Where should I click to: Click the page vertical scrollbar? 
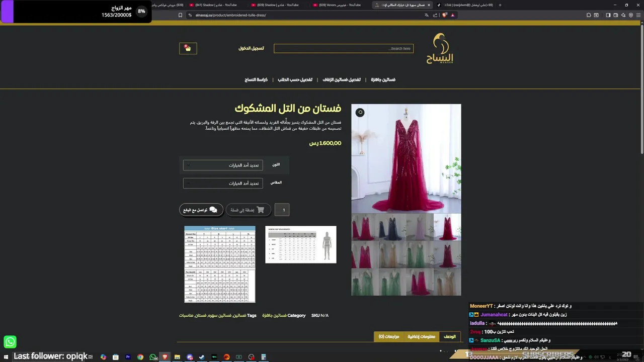coord(641,90)
